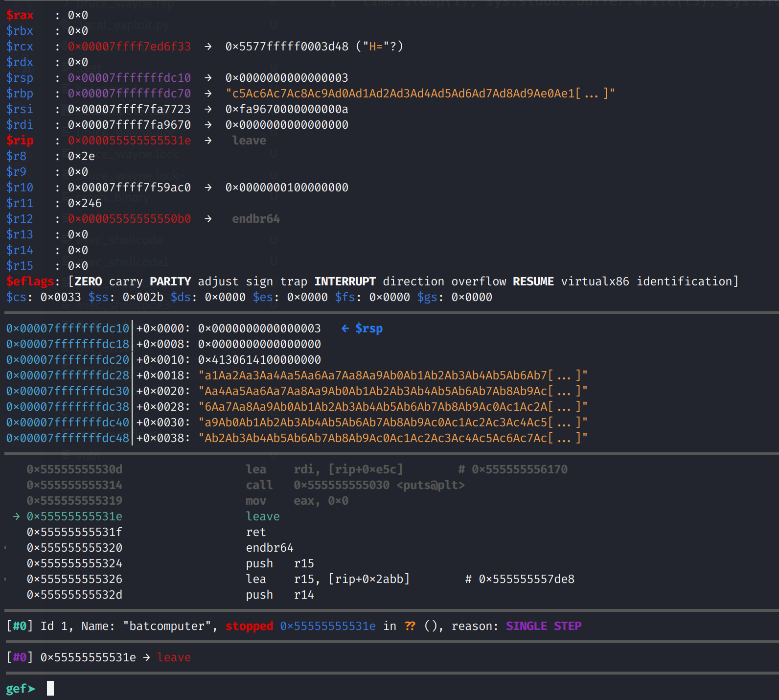
Task: Select the $r12 value 0x00005555555550b0
Action: coord(129,219)
